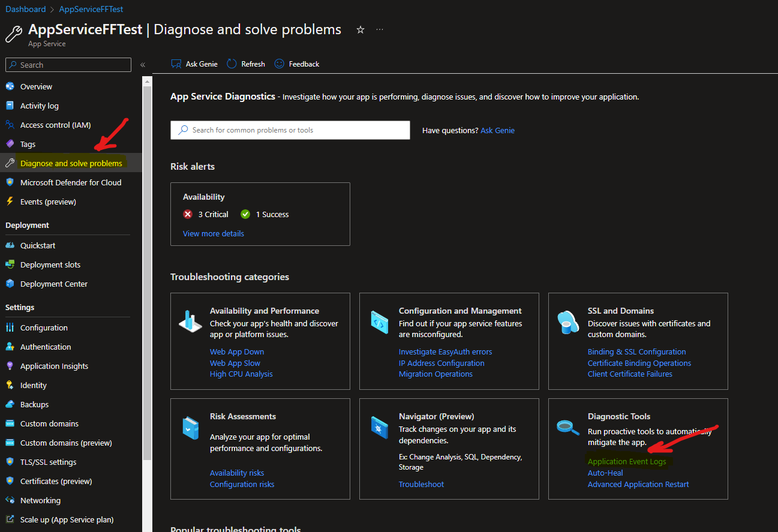Screen dimensions: 778x532
Task: Click the Quickstart icon
Action: coord(10,245)
